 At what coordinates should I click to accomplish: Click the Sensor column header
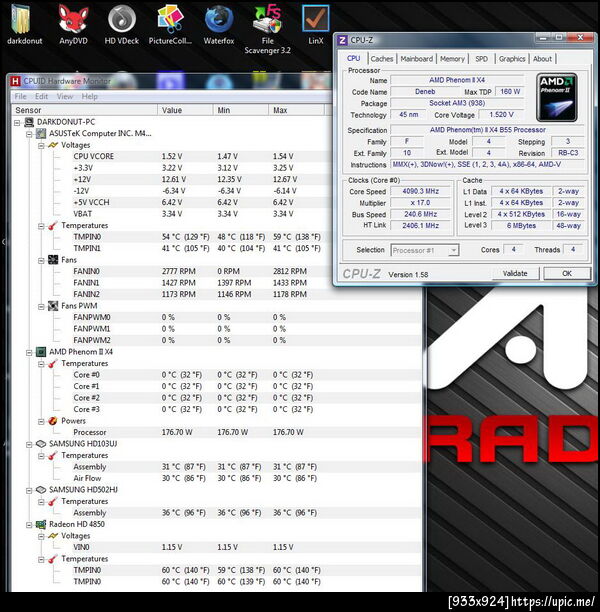coord(84,110)
